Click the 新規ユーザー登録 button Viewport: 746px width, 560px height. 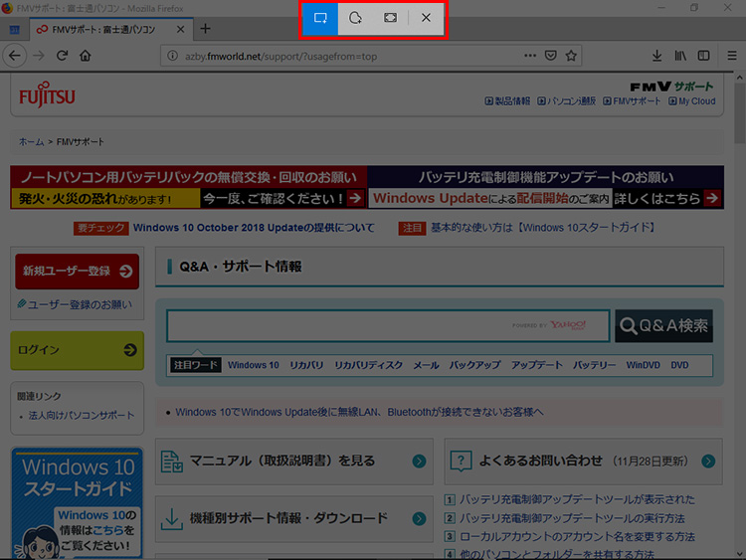click(77, 271)
